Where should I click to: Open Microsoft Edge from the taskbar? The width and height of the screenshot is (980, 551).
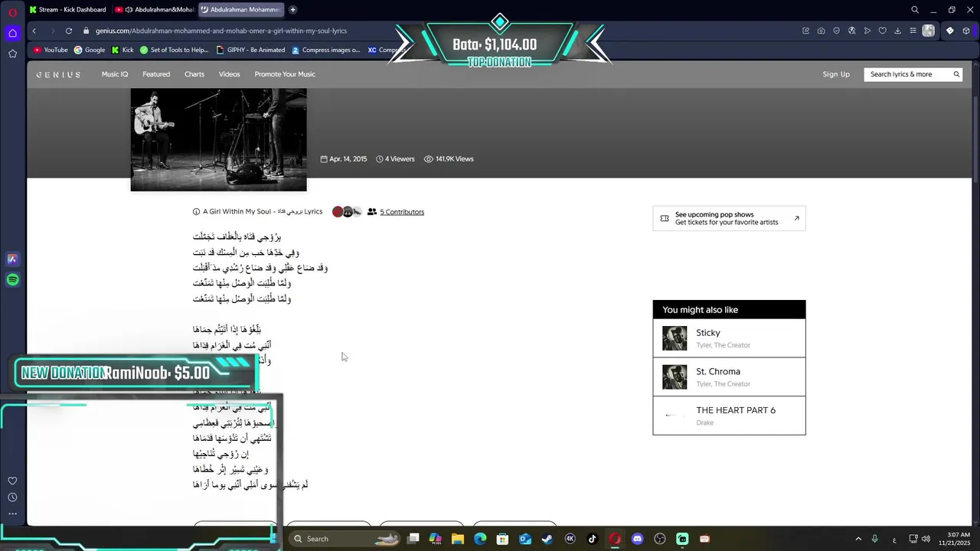[x=480, y=539]
